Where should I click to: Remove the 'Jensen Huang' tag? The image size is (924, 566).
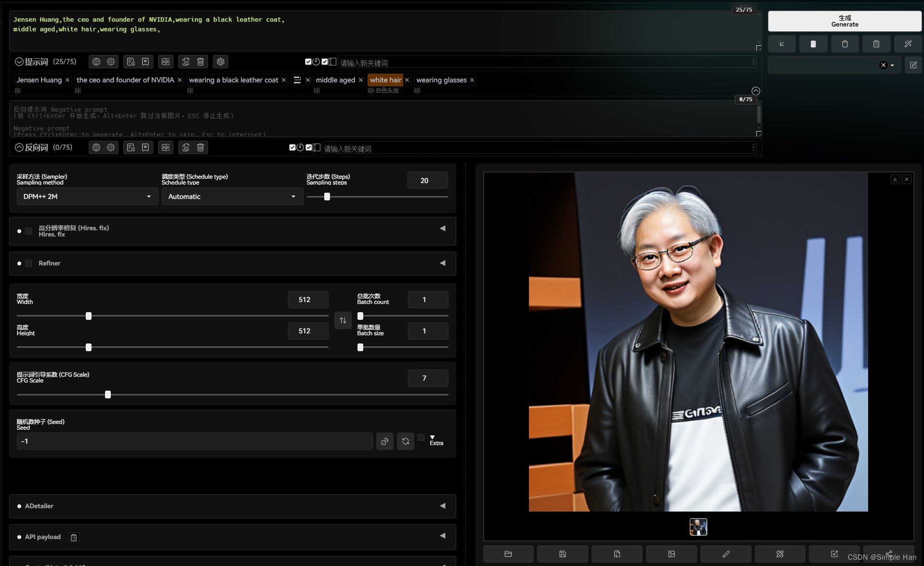[x=67, y=80]
